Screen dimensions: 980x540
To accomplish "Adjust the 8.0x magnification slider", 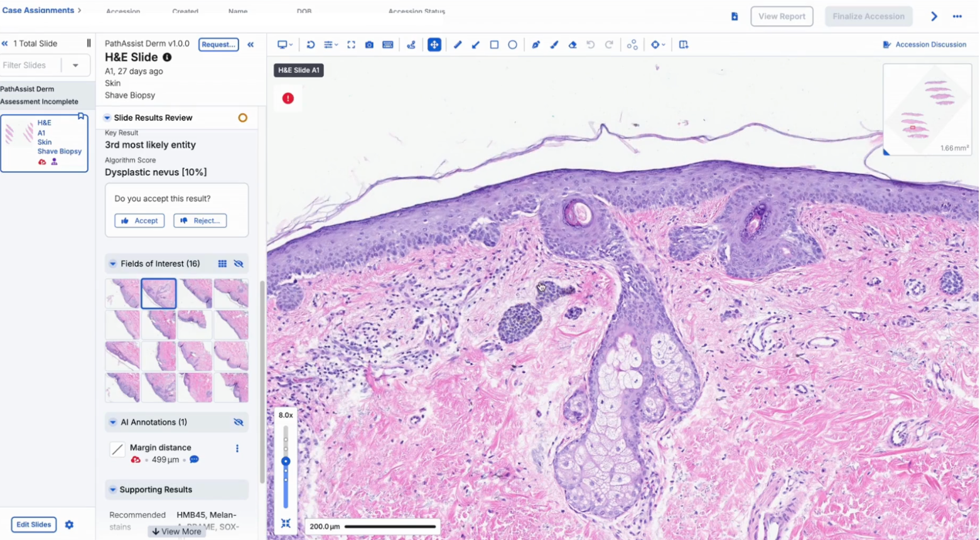I will click(x=286, y=461).
